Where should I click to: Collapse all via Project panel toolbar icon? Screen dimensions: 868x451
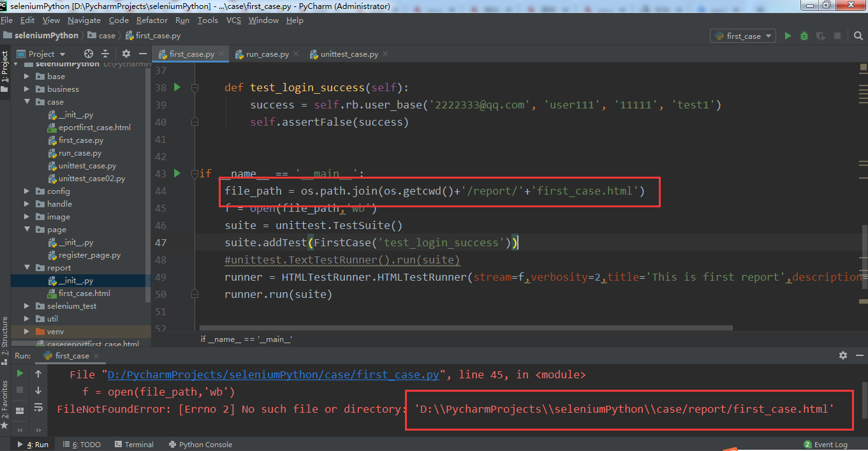pyautogui.click(x=105, y=54)
